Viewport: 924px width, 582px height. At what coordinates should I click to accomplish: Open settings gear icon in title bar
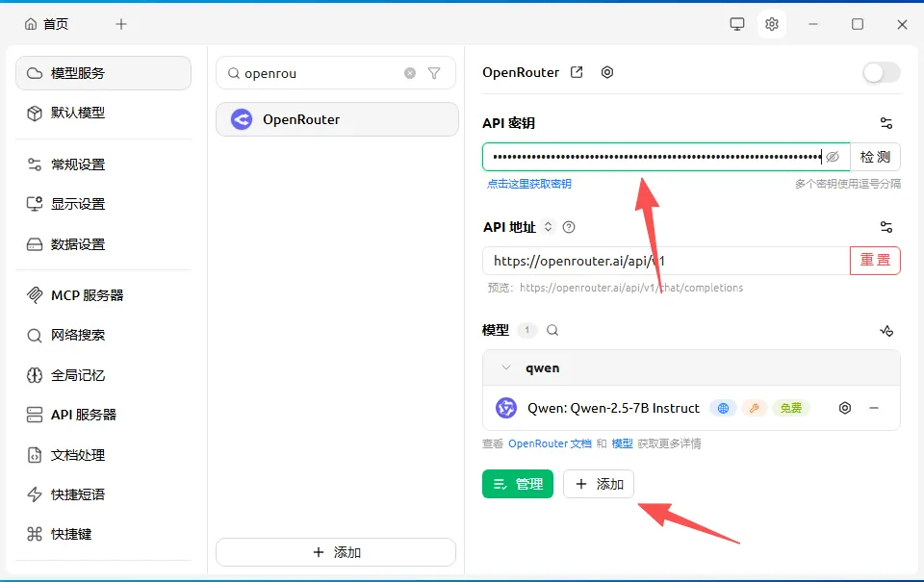(771, 24)
